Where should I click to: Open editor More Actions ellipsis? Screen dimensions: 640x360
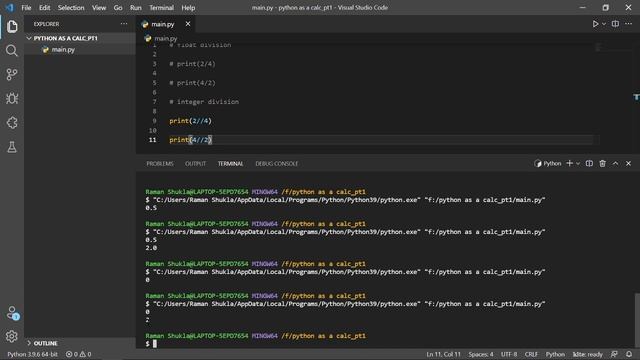628,24
